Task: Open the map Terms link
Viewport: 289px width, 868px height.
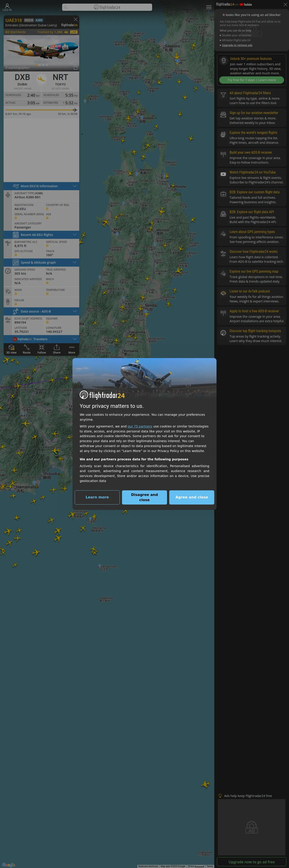Action: 210,866
